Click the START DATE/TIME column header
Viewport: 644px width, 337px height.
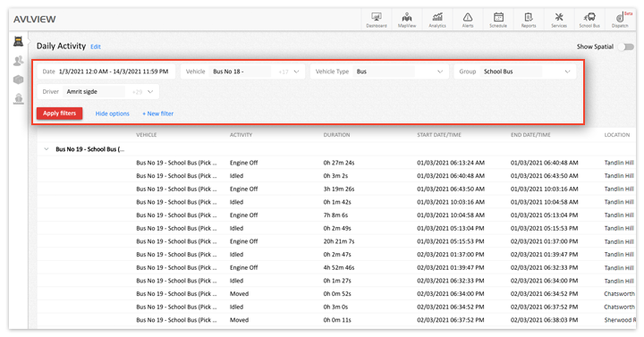pyautogui.click(x=439, y=135)
